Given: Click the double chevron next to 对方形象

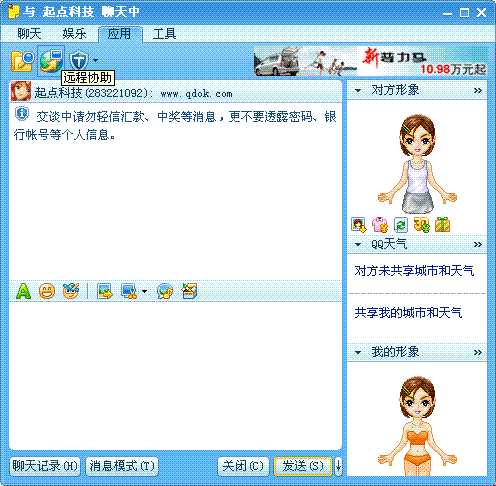Looking at the screenshot, I should coord(478,90).
